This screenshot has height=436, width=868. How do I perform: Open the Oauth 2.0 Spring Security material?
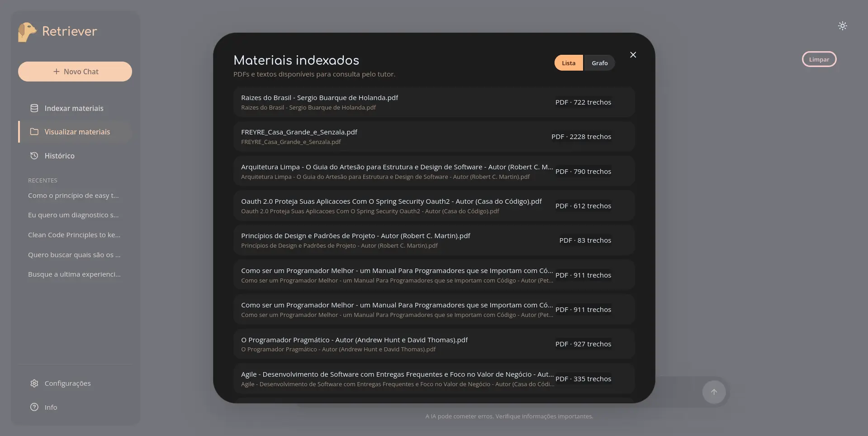(x=434, y=206)
